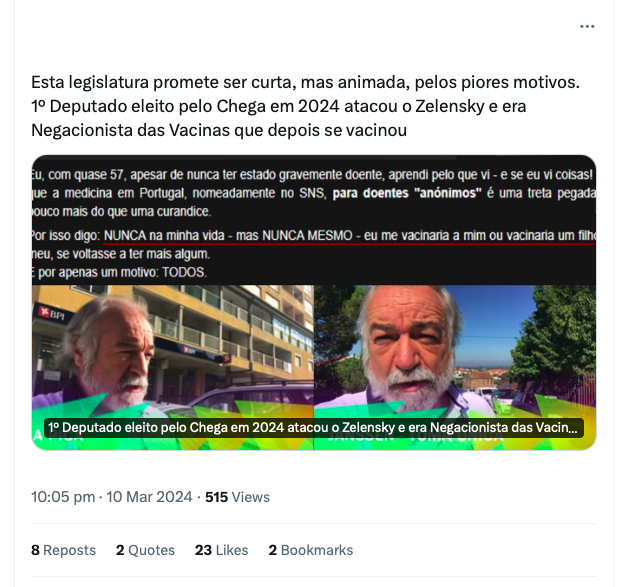This screenshot has width=630, height=587.
Task: Open the left photo of bearded man
Action: (173, 367)
